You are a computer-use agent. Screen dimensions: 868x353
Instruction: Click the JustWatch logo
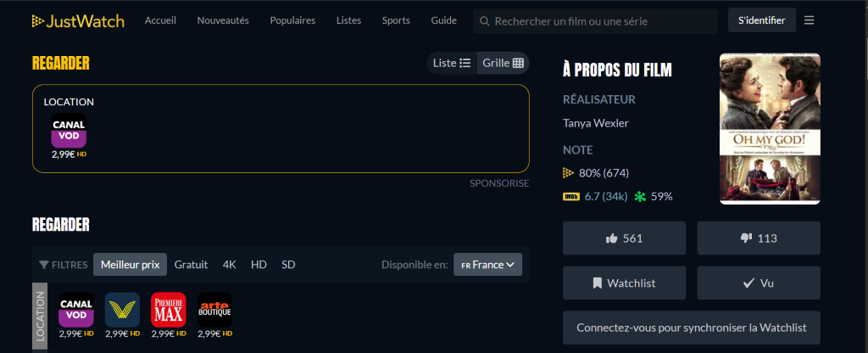tap(78, 20)
